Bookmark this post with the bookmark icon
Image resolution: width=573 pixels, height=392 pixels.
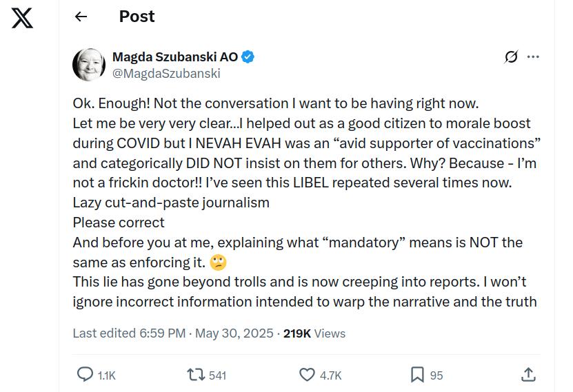coord(417,375)
